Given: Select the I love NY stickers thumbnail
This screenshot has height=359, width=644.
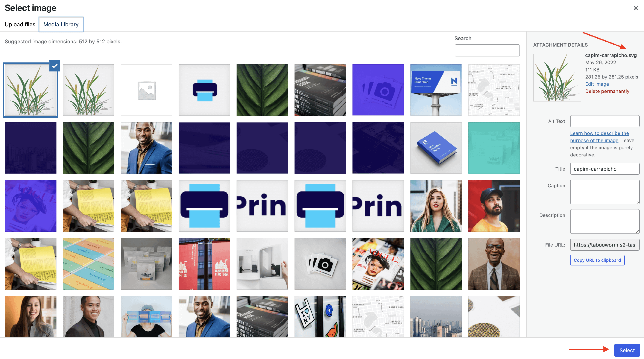Looking at the screenshot, I should click(x=320, y=317).
